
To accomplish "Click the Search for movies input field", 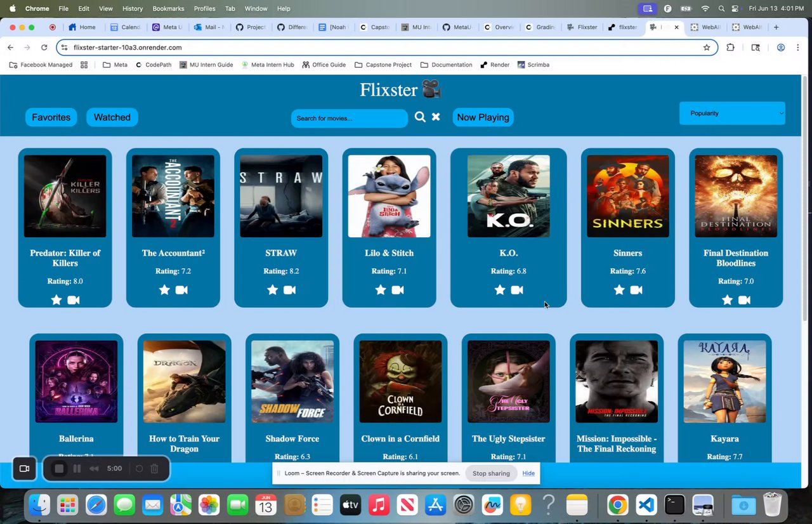I will click(350, 119).
